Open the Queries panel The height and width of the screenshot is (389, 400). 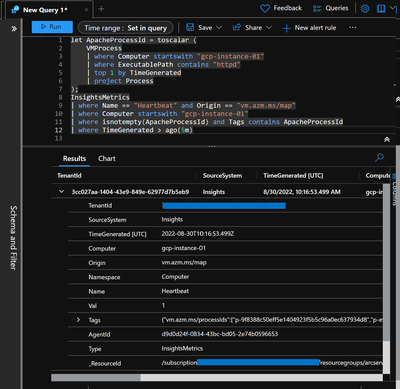tap(330, 8)
